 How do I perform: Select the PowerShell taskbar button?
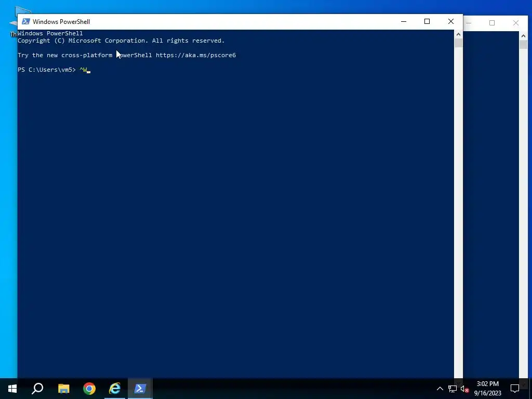tap(140, 389)
